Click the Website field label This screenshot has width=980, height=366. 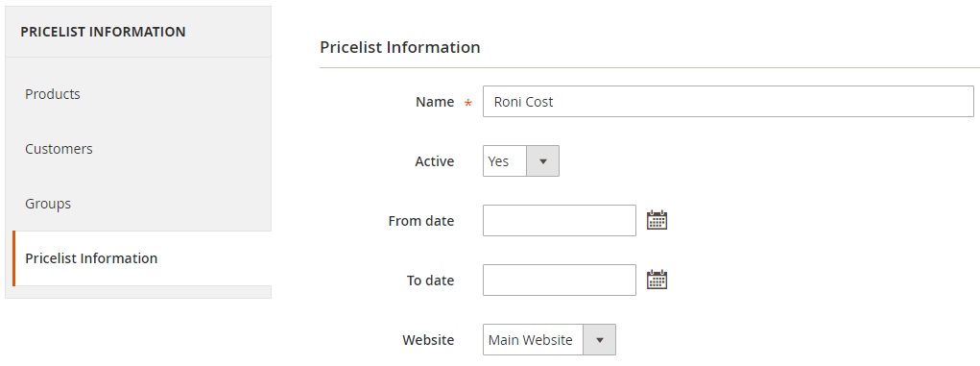(x=428, y=340)
